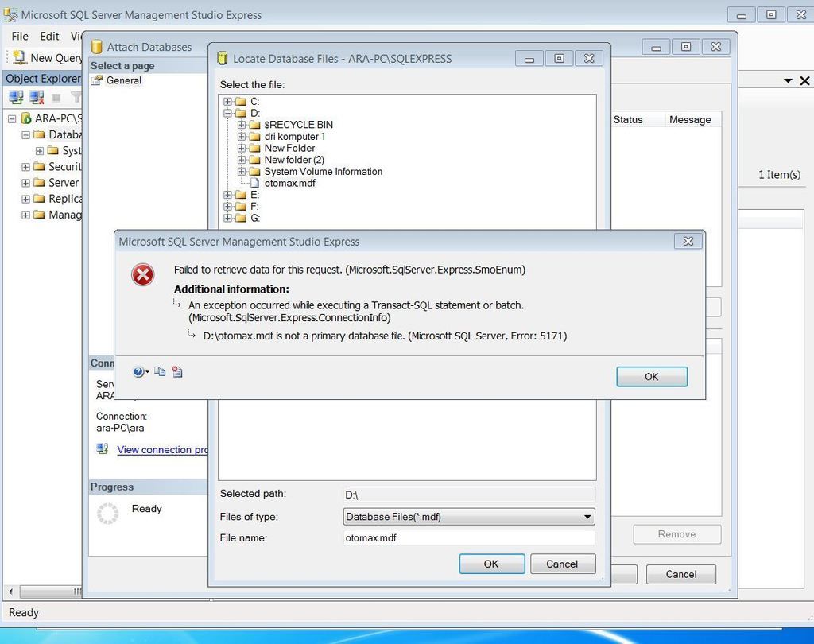This screenshot has width=814, height=644.
Task: Select the 'dri komputer 1' folder icon
Action: (x=254, y=137)
